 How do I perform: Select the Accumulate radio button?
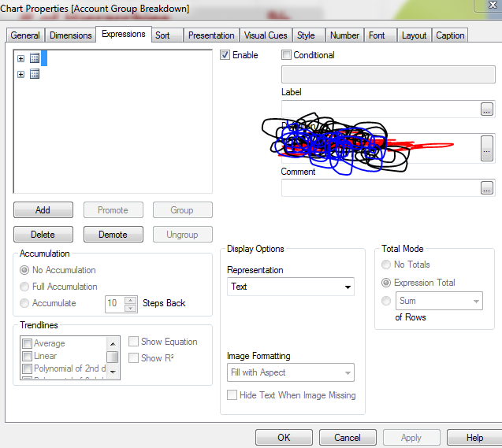24,303
